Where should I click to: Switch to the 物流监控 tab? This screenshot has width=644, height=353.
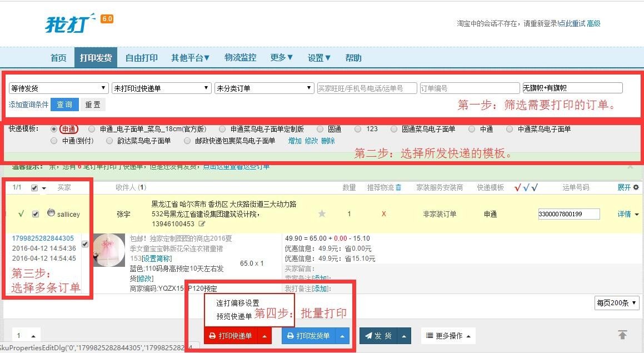click(x=239, y=57)
